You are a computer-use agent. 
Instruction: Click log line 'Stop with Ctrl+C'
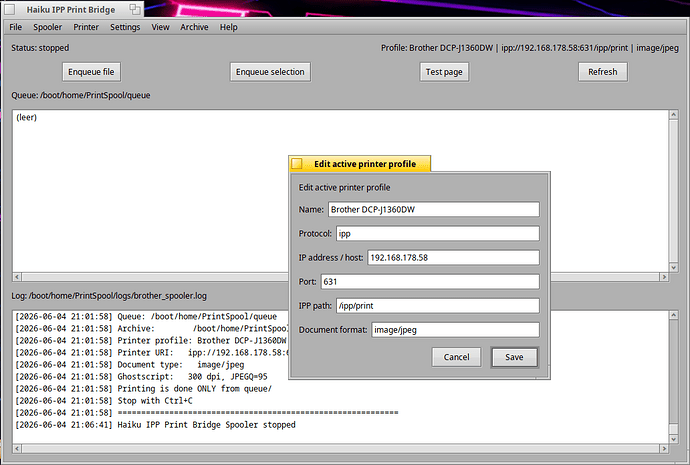[104, 401]
